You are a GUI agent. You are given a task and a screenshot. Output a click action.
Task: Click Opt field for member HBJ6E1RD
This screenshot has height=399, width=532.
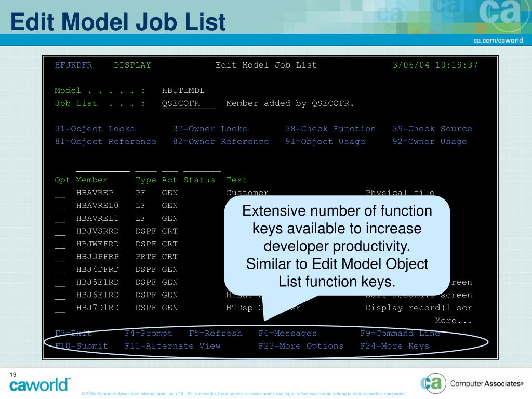pos(60,295)
